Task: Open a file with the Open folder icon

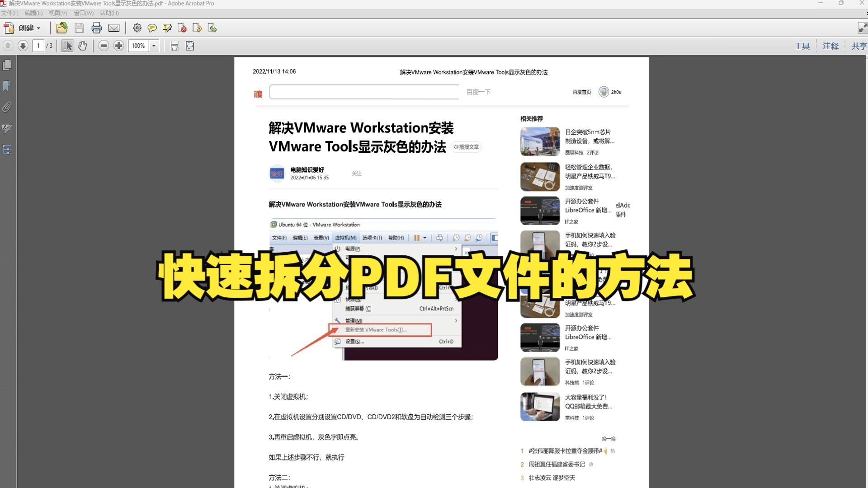Action: coord(61,28)
